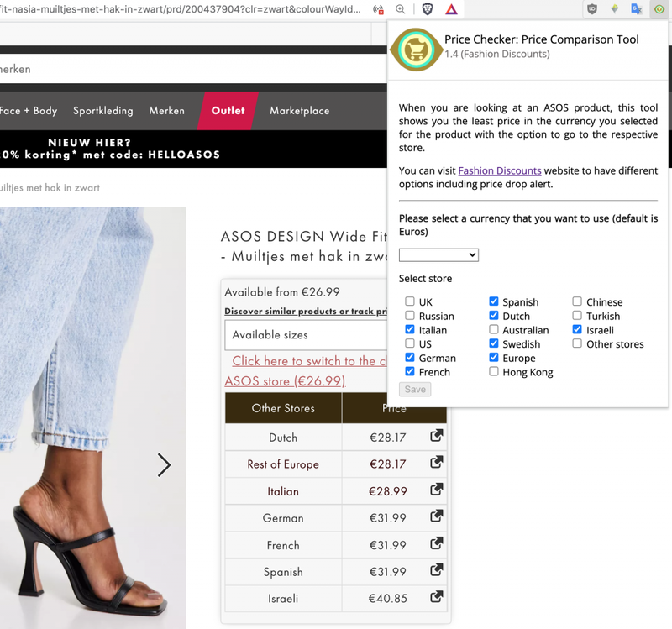
Task: Uncheck the French store checkbox
Action: pos(410,371)
